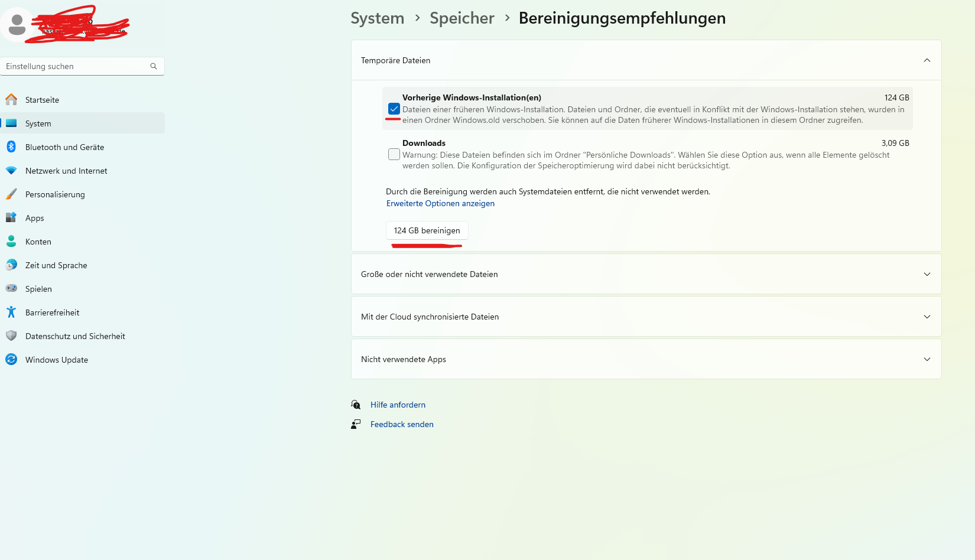Expand the Nicht verwendete Apps chevron

[927, 359]
